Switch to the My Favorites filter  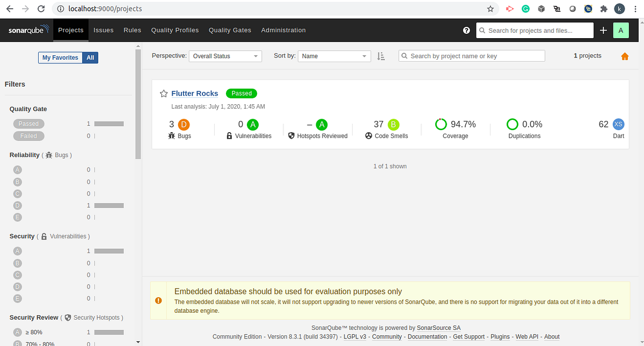[60, 57]
